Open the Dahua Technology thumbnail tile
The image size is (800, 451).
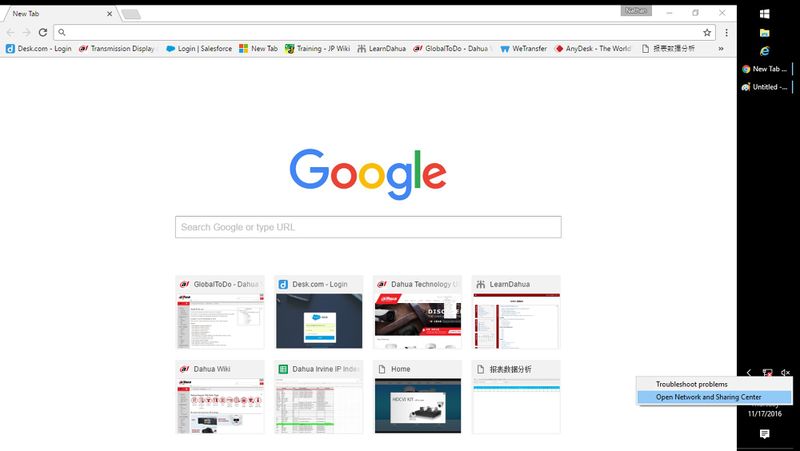(417, 312)
